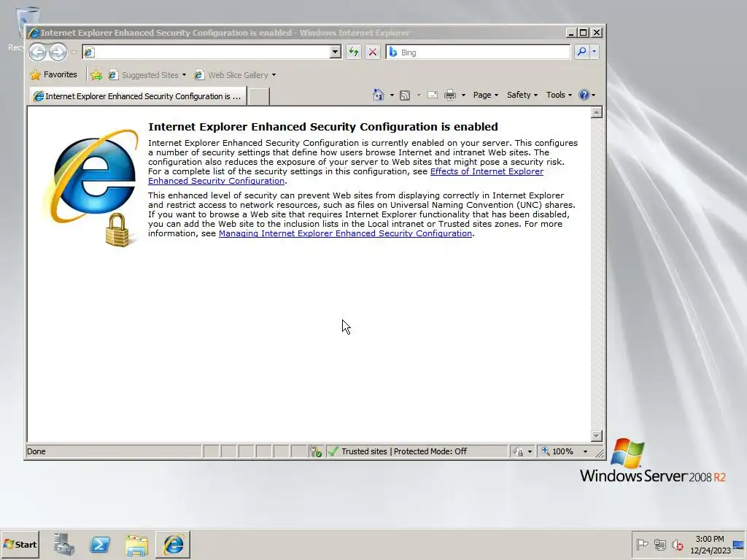Open Windows Explorer folder on taskbar
Image resolution: width=747 pixels, height=560 pixels.
(x=136, y=544)
